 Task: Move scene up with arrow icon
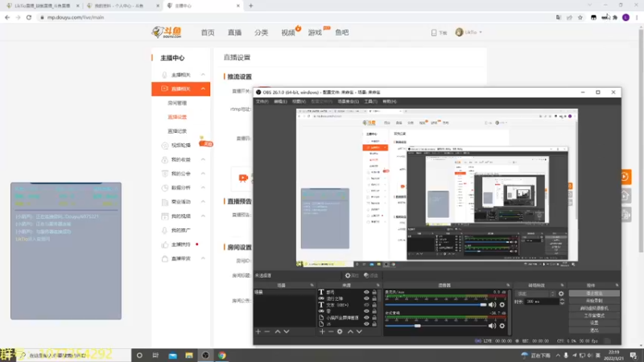coord(278,331)
